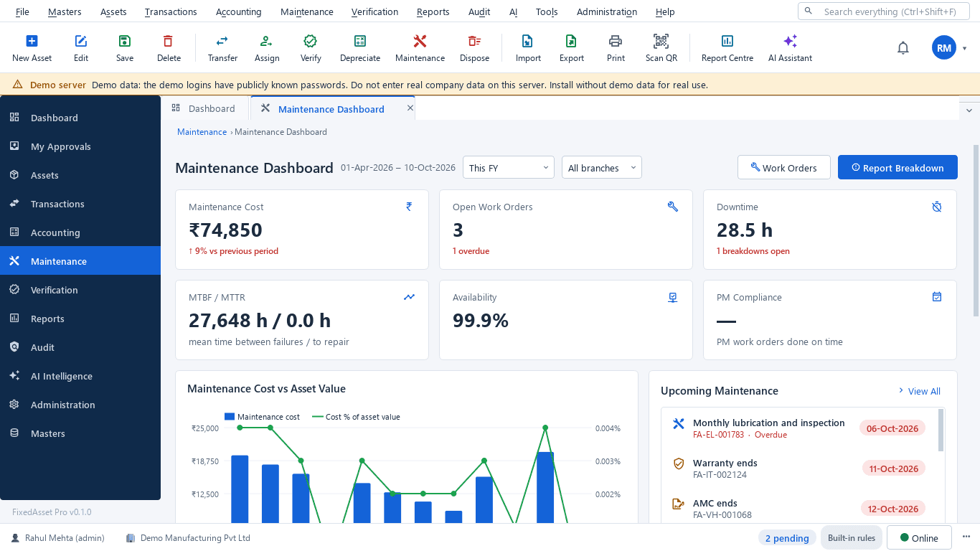Open the Accounting menu

[x=239, y=11]
